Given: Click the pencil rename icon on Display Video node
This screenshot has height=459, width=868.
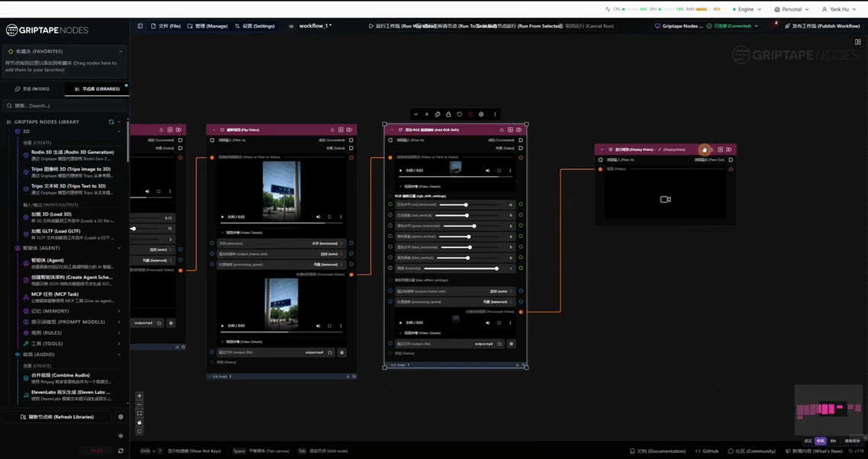Looking at the screenshot, I should pos(659,149).
